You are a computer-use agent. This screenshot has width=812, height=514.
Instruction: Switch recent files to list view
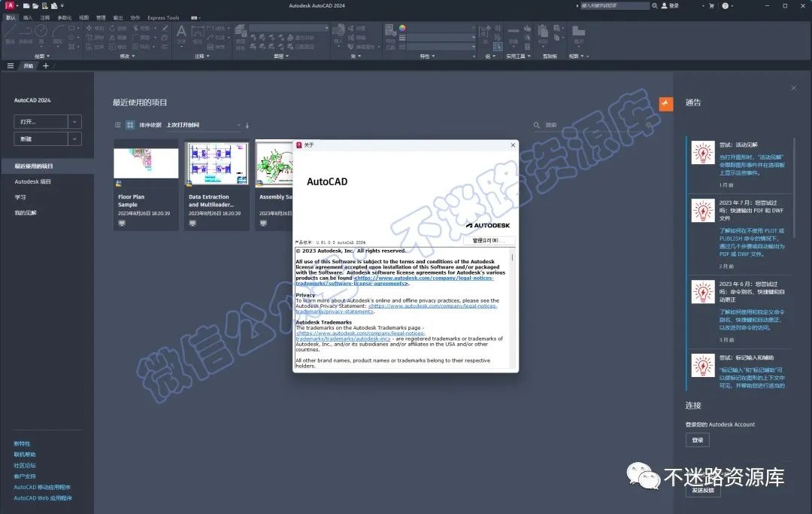point(117,125)
